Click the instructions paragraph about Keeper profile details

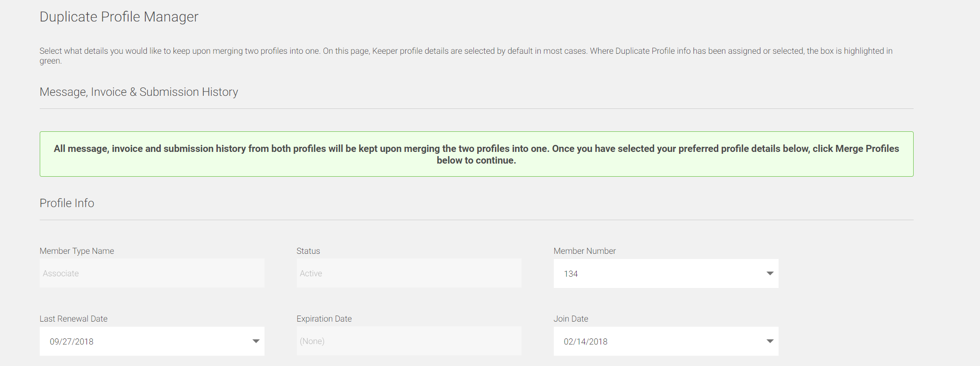466,56
